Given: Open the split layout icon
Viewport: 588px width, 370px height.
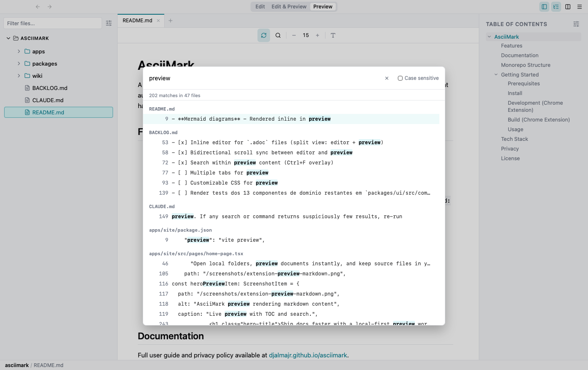Looking at the screenshot, I should tap(568, 7).
